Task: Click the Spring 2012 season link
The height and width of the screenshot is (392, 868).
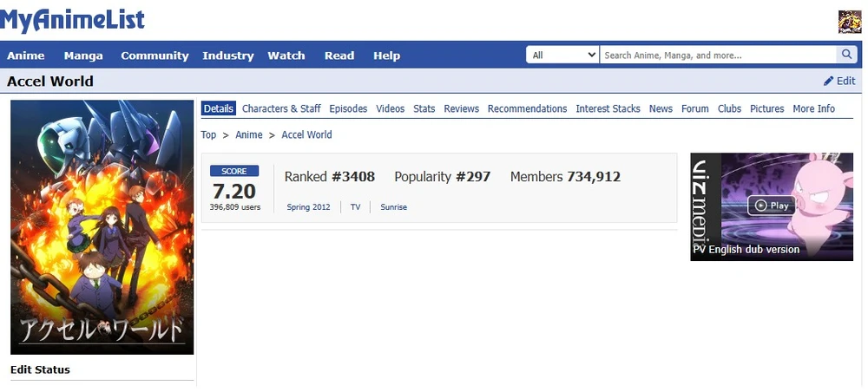Action: [308, 207]
